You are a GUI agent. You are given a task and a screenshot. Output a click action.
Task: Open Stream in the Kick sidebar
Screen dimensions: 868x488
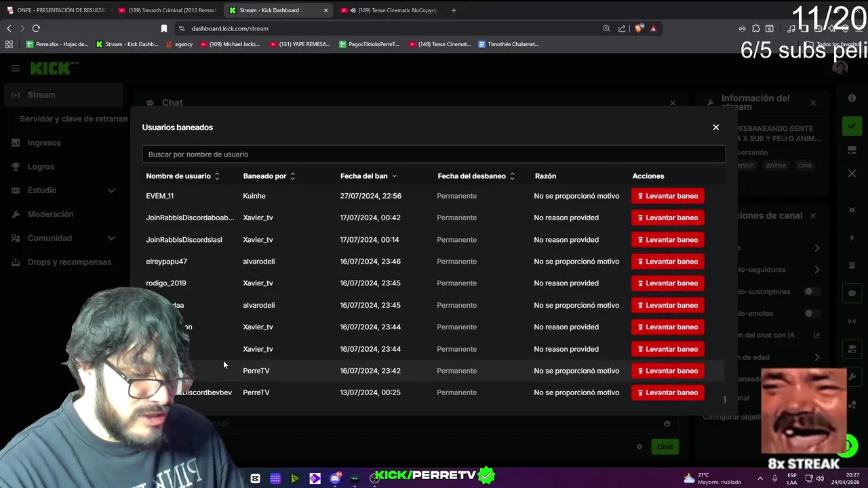pyautogui.click(x=64, y=95)
